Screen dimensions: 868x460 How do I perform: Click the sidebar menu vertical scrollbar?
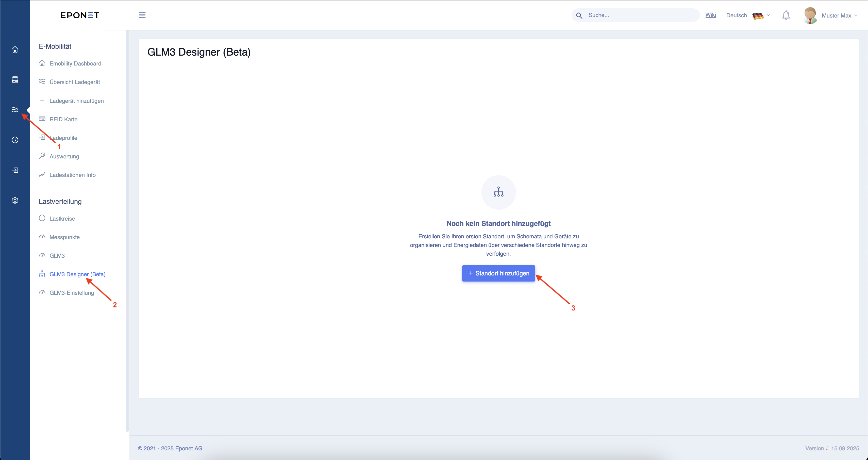pos(127,231)
